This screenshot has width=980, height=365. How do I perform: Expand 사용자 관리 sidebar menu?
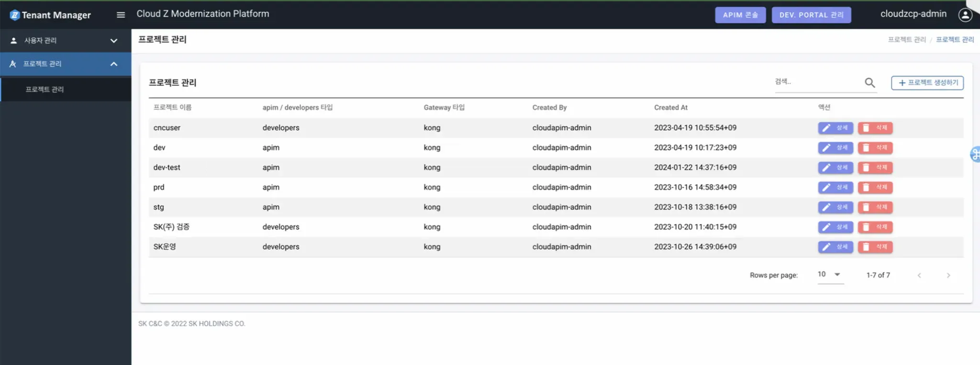66,41
